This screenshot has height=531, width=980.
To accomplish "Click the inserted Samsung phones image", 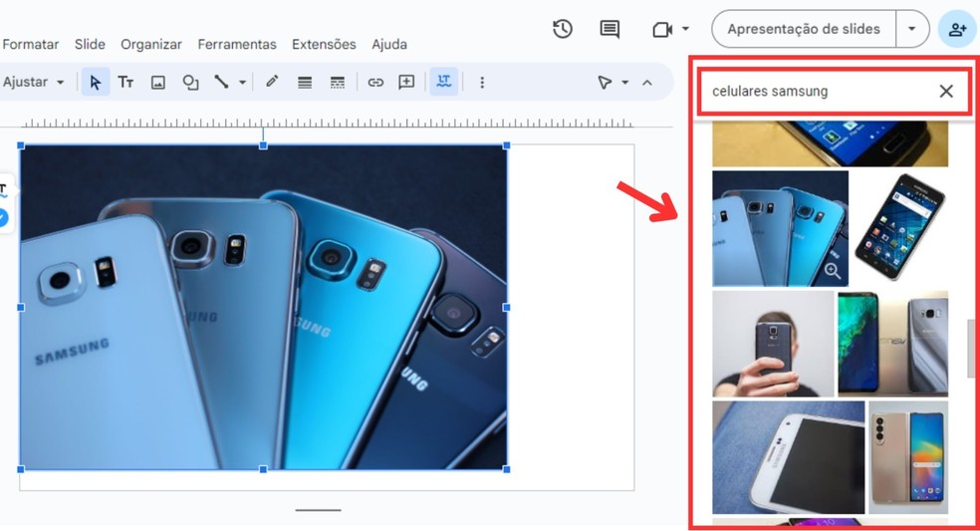I will click(x=263, y=307).
